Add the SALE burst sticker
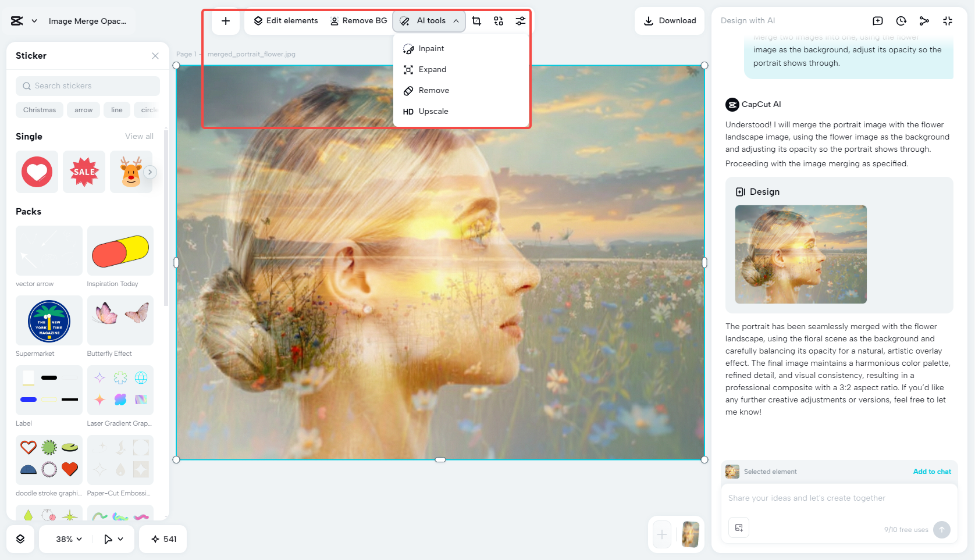 click(84, 172)
